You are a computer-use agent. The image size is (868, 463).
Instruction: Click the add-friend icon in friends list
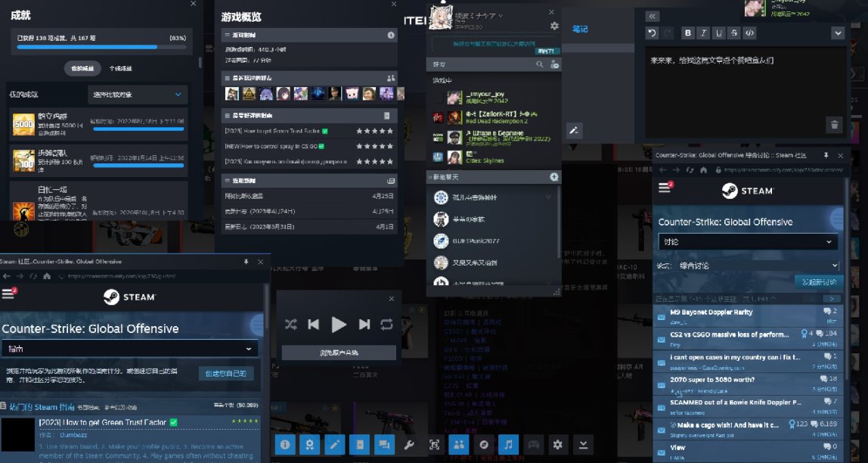554,65
